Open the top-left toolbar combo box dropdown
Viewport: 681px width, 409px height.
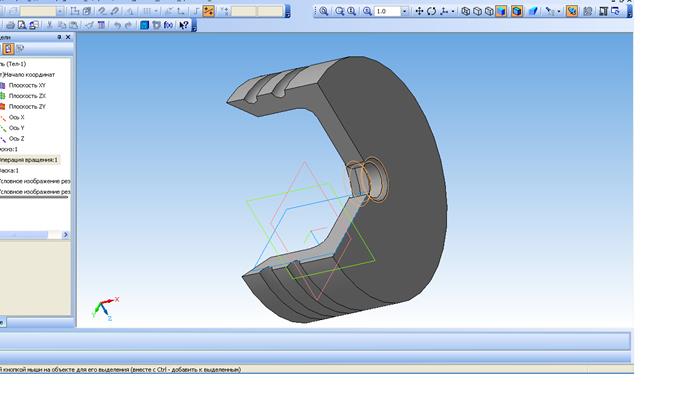pos(60,11)
